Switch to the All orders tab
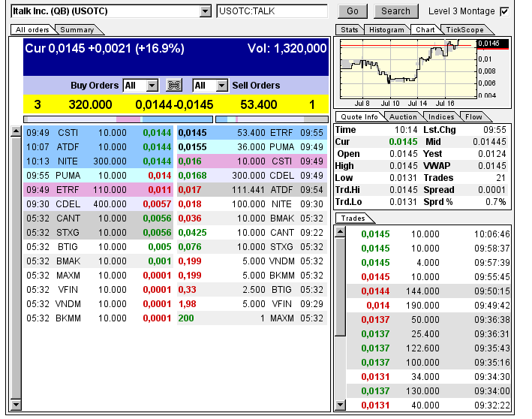 [32, 30]
